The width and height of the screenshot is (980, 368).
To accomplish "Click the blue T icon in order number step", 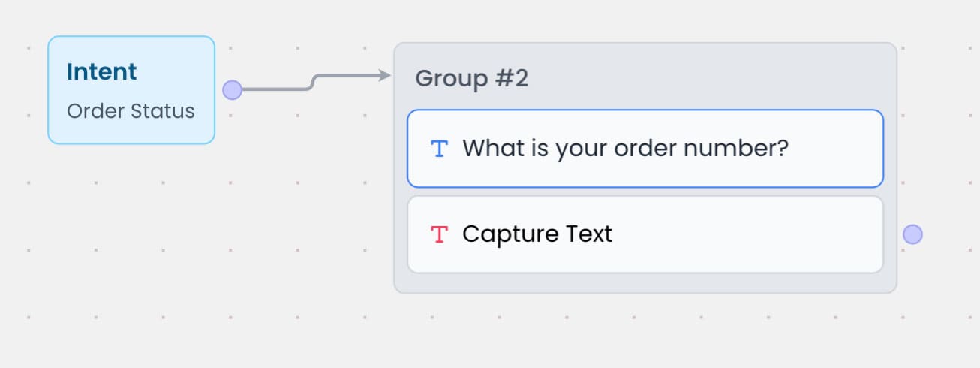I will coord(439,149).
